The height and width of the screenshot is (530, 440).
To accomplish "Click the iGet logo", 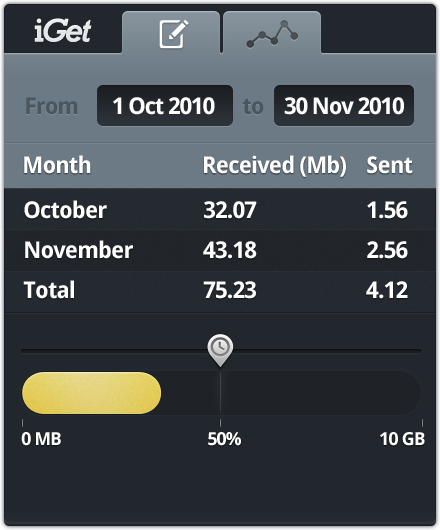I will (63, 31).
